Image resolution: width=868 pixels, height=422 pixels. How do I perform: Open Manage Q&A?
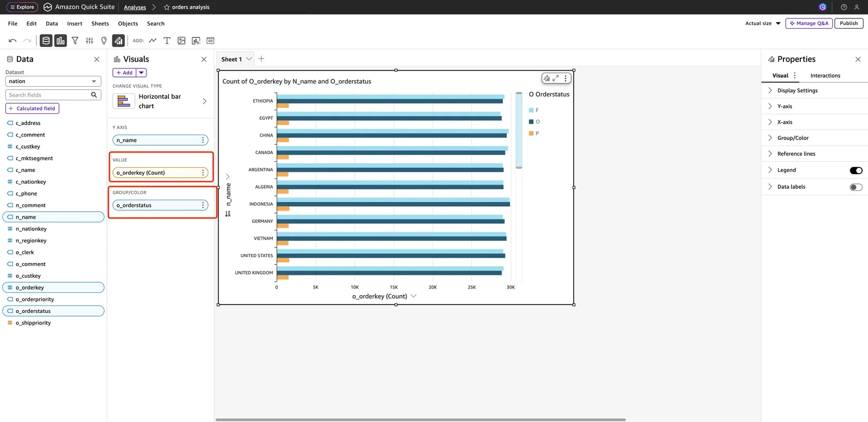point(809,23)
